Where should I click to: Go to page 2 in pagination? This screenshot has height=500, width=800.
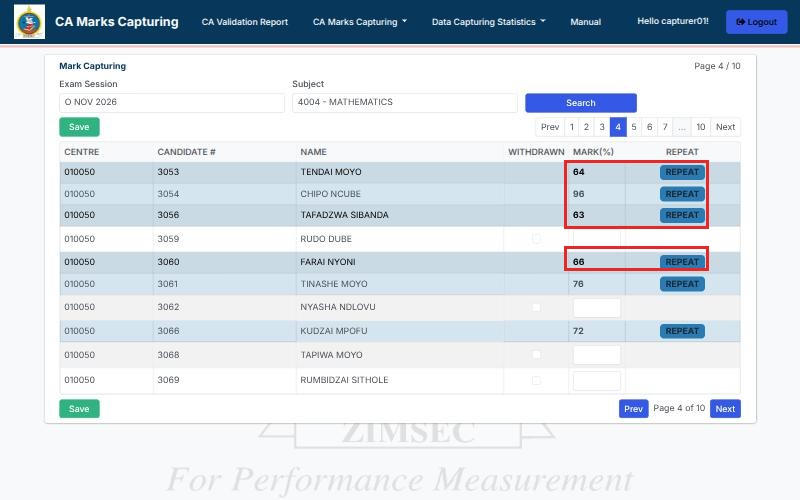tap(586, 127)
